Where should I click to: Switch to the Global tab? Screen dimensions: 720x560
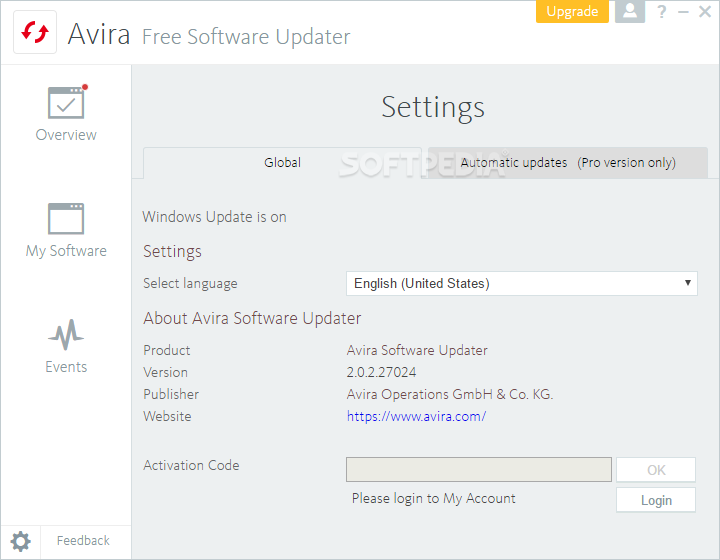pos(282,162)
